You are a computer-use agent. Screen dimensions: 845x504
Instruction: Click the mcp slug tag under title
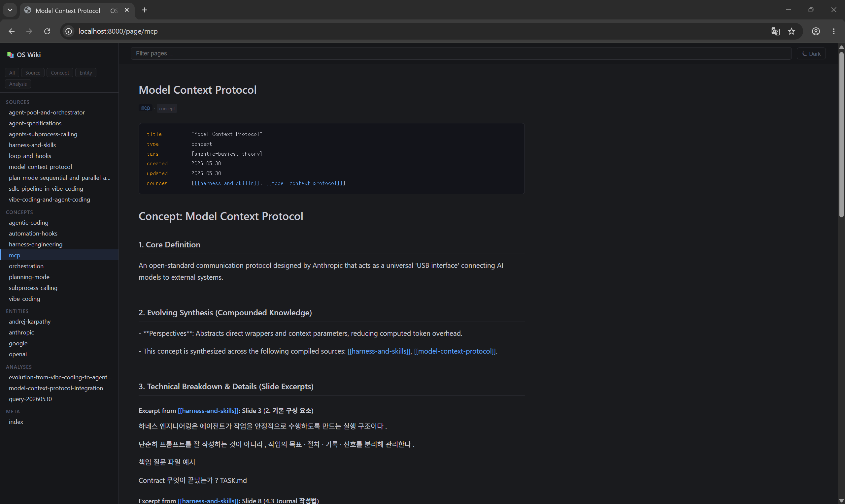(x=146, y=108)
